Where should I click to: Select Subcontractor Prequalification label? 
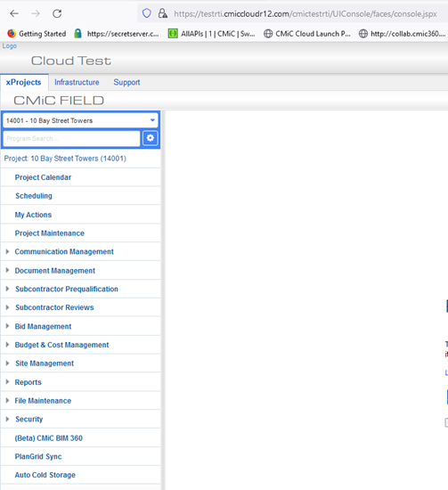67,289
